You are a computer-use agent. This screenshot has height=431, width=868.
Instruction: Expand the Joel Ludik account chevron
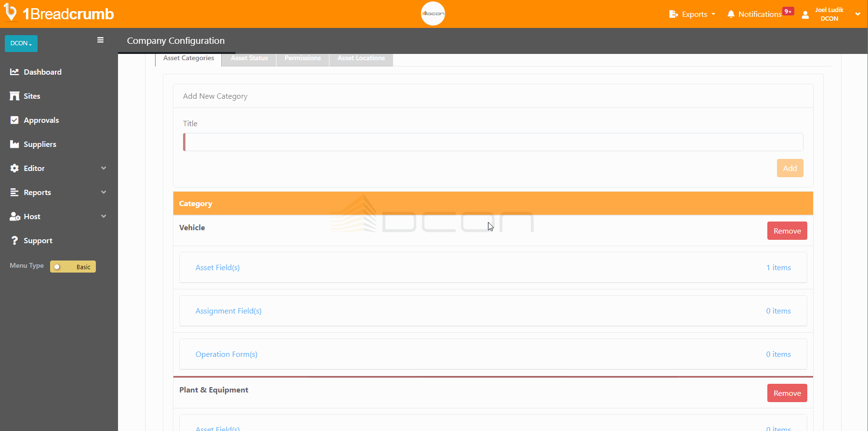click(x=857, y=14)
